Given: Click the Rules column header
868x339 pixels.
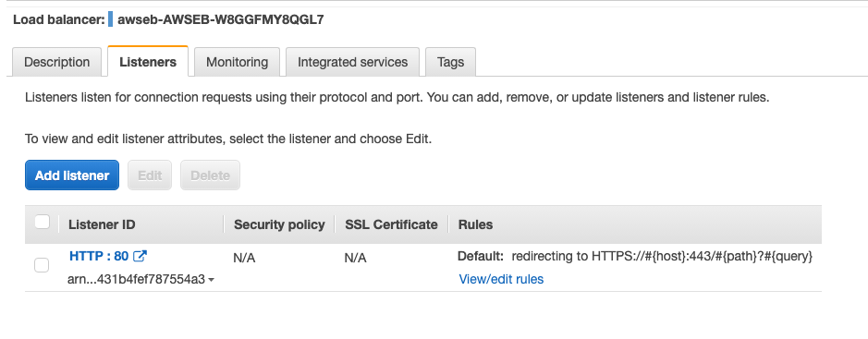Looking at the screenshot, I should 475,224.
